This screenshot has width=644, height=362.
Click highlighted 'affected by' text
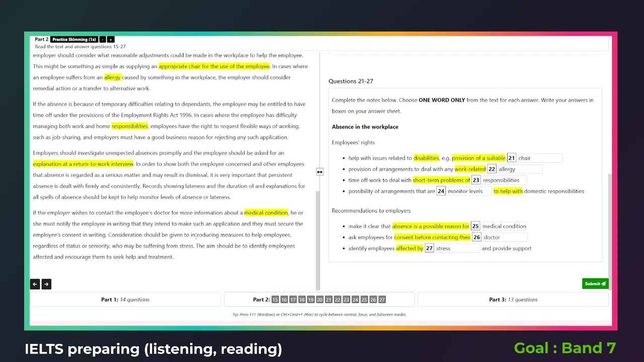410,248
